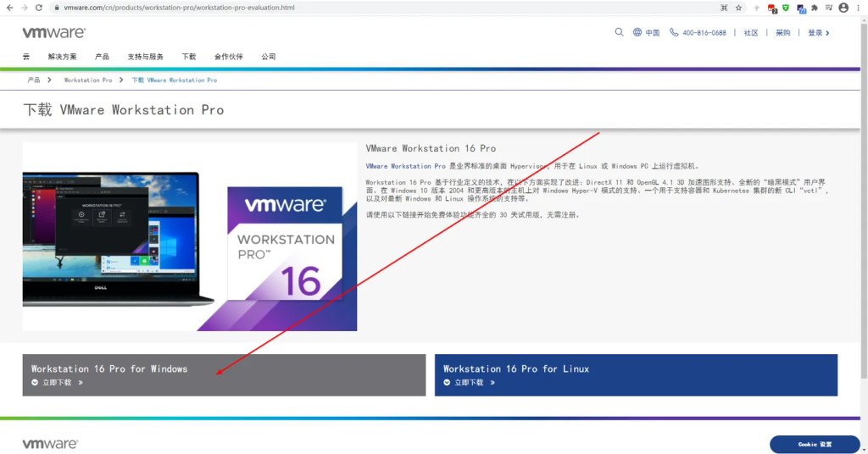Click the address bar URL field

[x=382, y=8]
